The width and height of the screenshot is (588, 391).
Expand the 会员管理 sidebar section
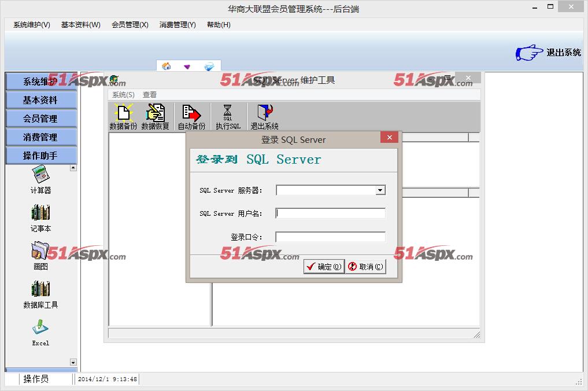41,119
